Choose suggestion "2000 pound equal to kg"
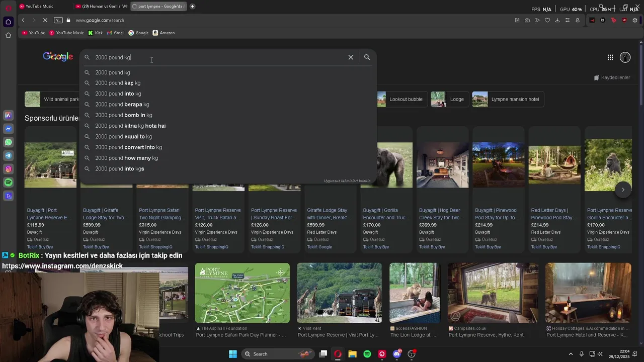The image size is (644, 362). click(x=228, y=136)
